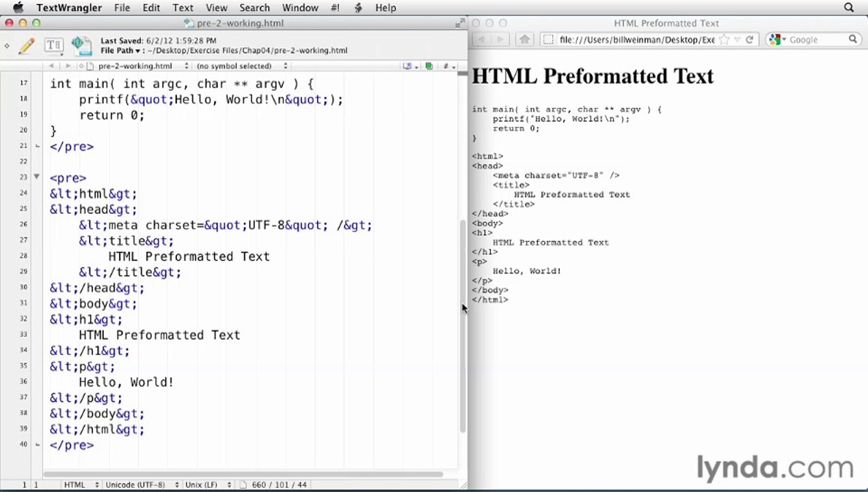The height and width of the screenshot is (492, 868).
Task: Reload the browser page
Action: 749,40
